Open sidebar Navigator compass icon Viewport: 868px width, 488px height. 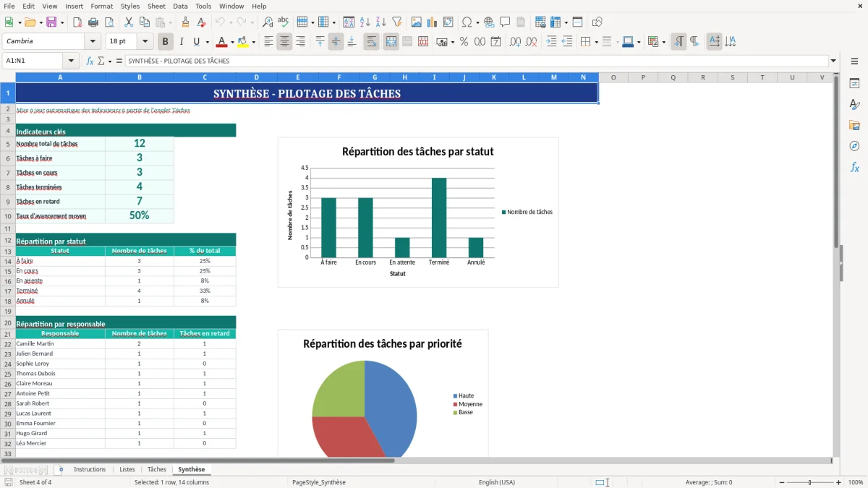pyautogui.click(x=854, y=146)
